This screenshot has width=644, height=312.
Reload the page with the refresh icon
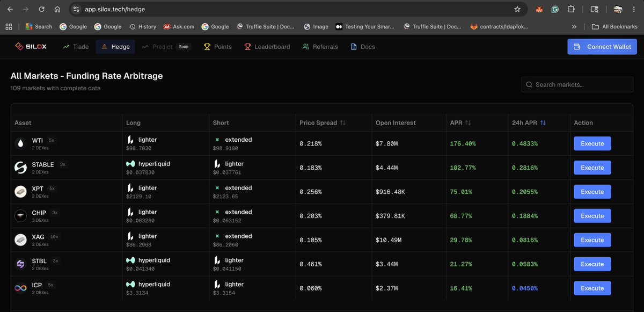(42, 9)
